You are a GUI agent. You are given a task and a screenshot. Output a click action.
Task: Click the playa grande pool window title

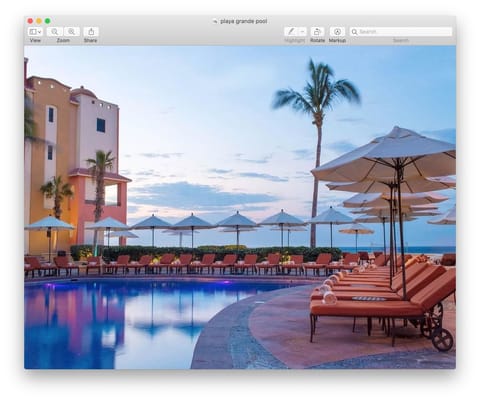244,21
